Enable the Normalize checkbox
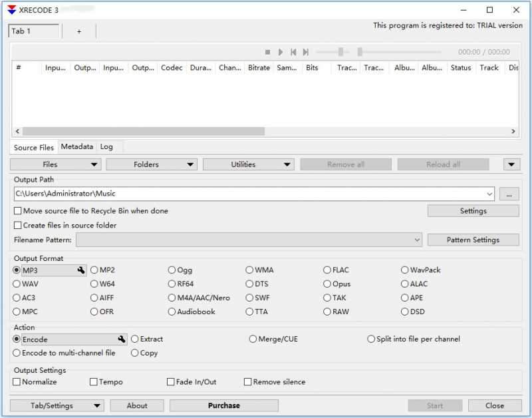The width and height of the screenshot is (532, 418). [17, 382]
